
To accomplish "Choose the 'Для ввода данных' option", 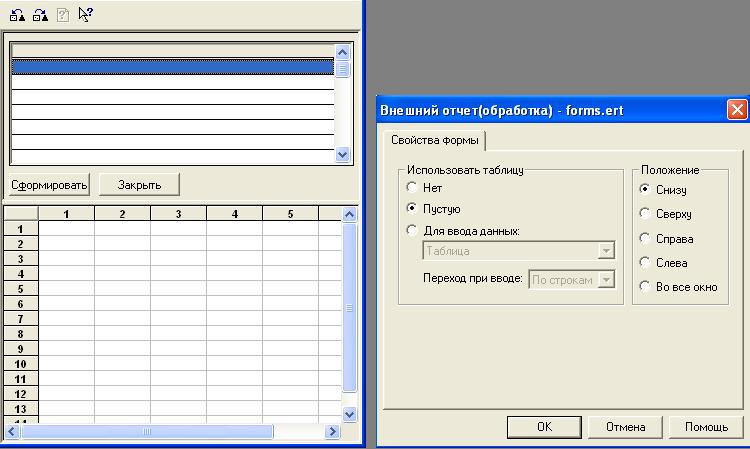I will [x=411, y=231].
